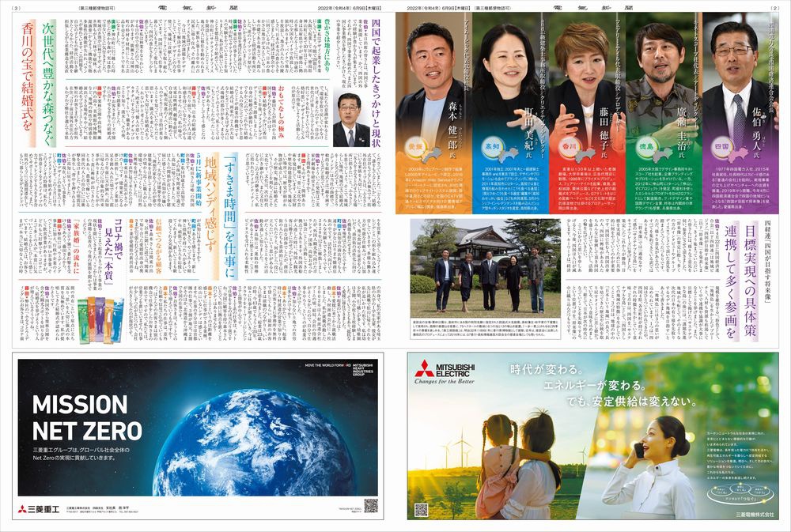Screen dimensions: 791x532
Task: Click the headline 目標実現への具体策
Action: click(x=750, y=280)
